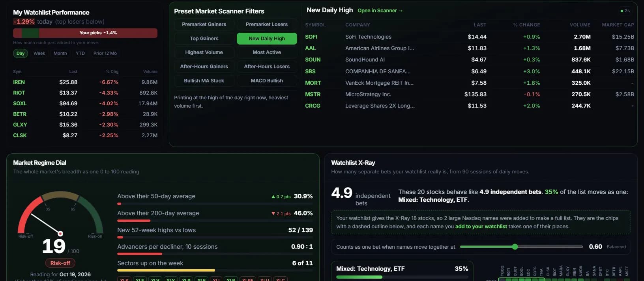This screenshot has width=644, height=281.
Task: Choose the After-Hours Losers preset
Action: tap(267, 67)
